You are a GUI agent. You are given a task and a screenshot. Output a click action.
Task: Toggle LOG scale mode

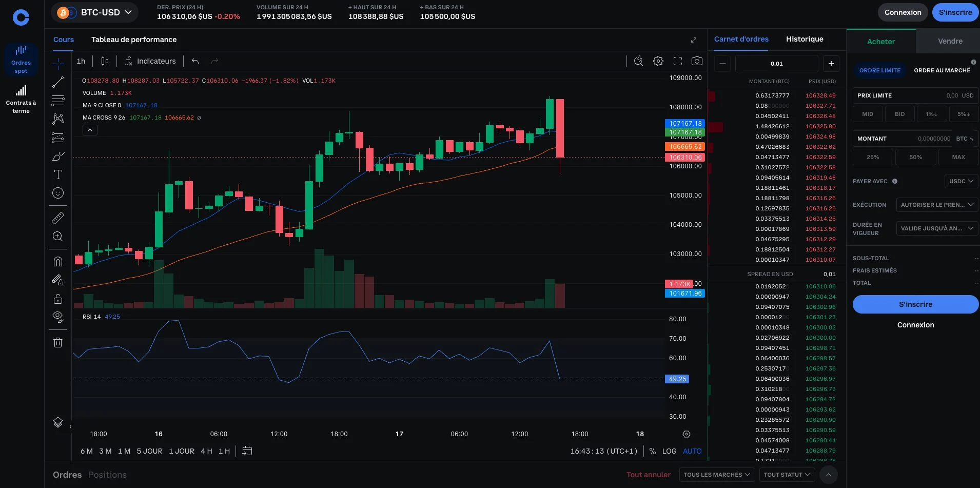(x=669, y=451)
